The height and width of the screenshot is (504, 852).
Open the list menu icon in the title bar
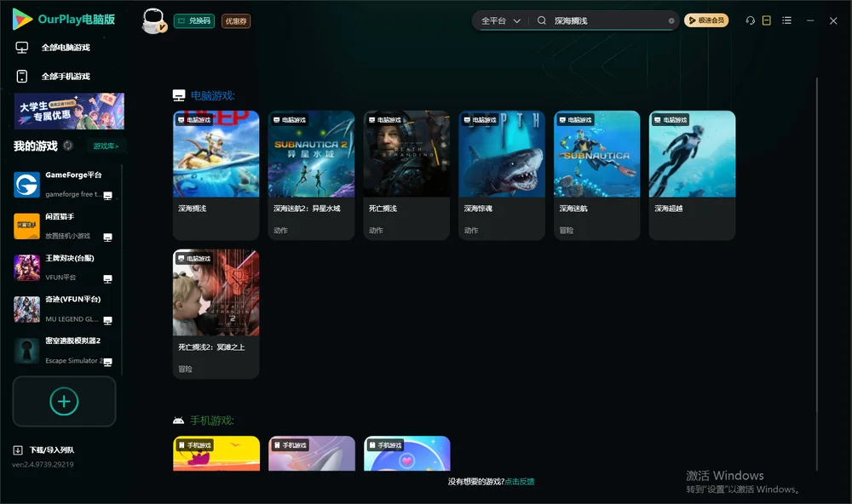click(786, 20)
